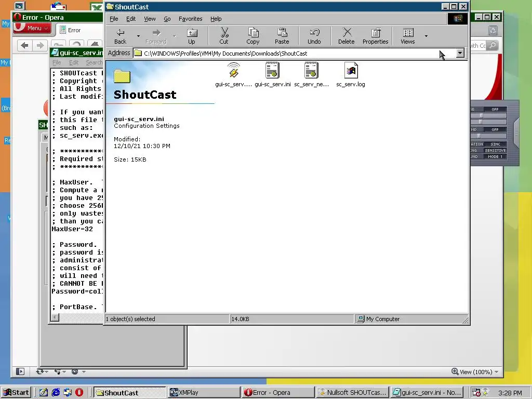Select the Error tab in Opera
The width and height of the screenshot is (532, 399).
78,30
